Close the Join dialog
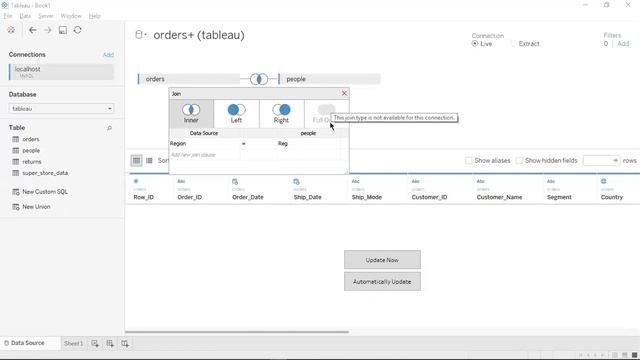This screenshot has height=360, width=640. (344, 93)
